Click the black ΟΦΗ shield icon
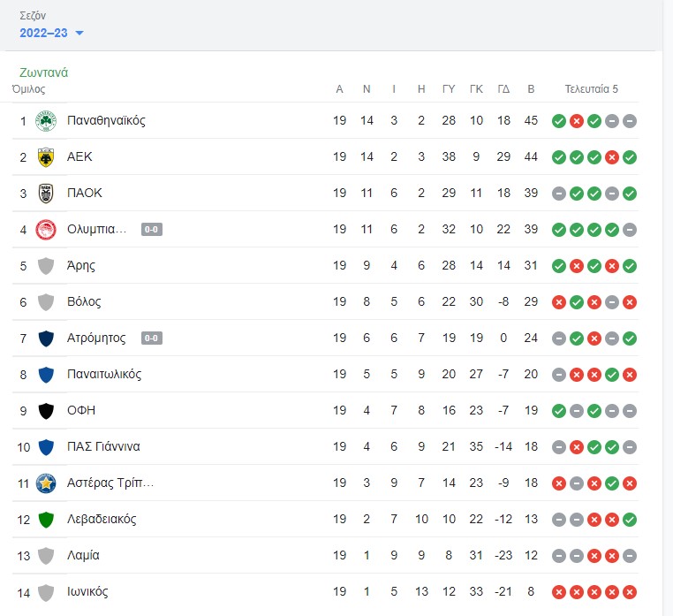The height and width of the screenshot is (616, 673). pos(46,411)
